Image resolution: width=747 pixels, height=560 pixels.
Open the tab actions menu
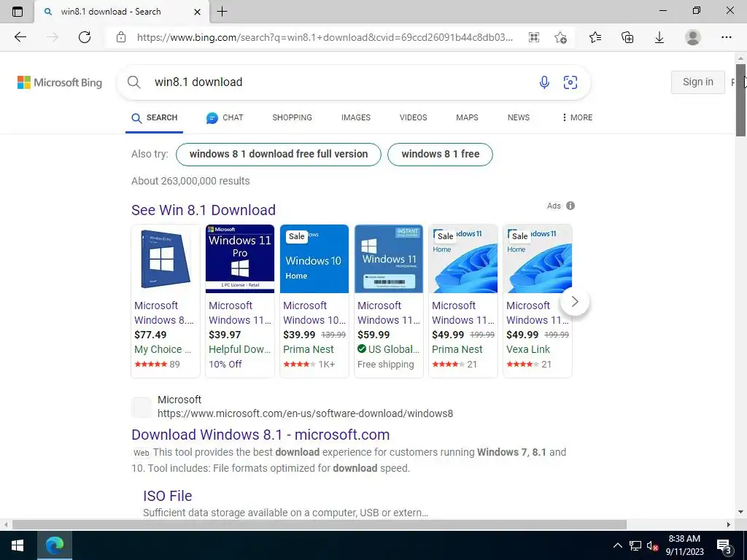18,12
